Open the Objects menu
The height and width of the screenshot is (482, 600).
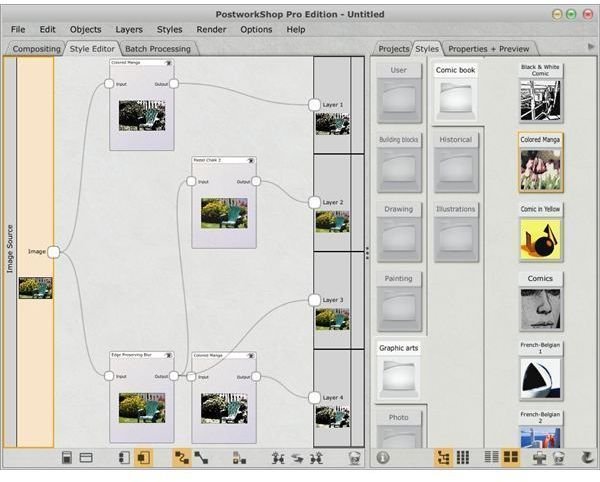85,29
